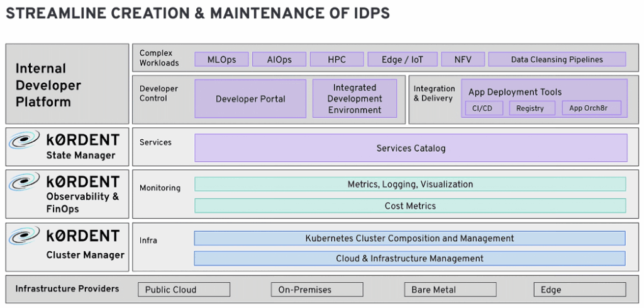
Task: Click the Infra row label
Action: pyautogui.click(x=148, y=240)
